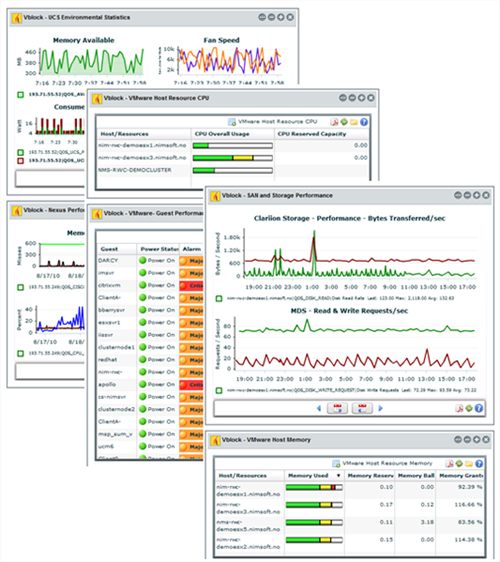Export Host Memory report to PDF
This screenshot has width=500, height=562.
pyautogui.click(x=449, y=464)
